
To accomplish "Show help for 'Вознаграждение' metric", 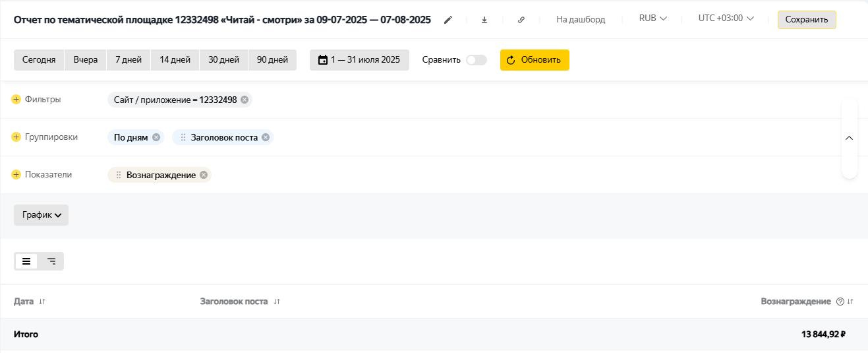I will click(x=840, y=302).
